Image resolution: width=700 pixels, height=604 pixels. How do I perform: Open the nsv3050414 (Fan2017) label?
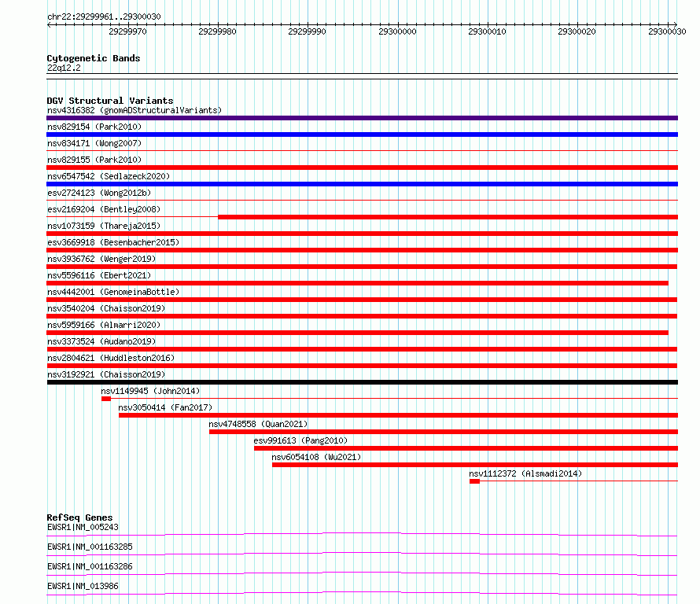click(165, 407)
